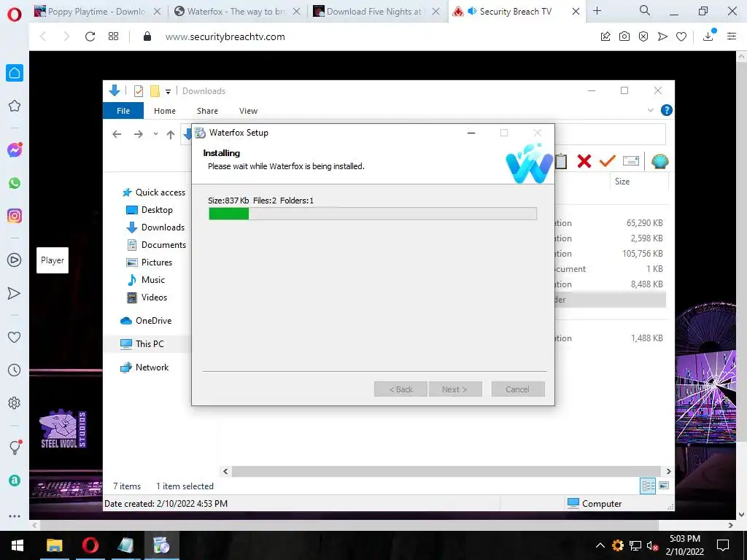Open the lightbulb tips sidebar icon
Screen dimensions: 747x560
pyautogui.click(x=15, y=447)
